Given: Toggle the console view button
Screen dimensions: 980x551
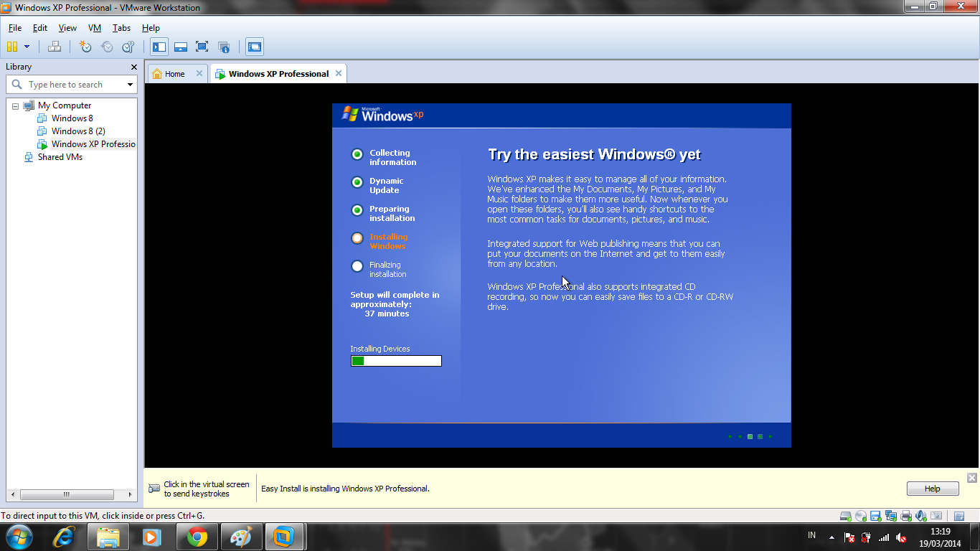Looking at the screenshot, I should click(x=255, y=47).
